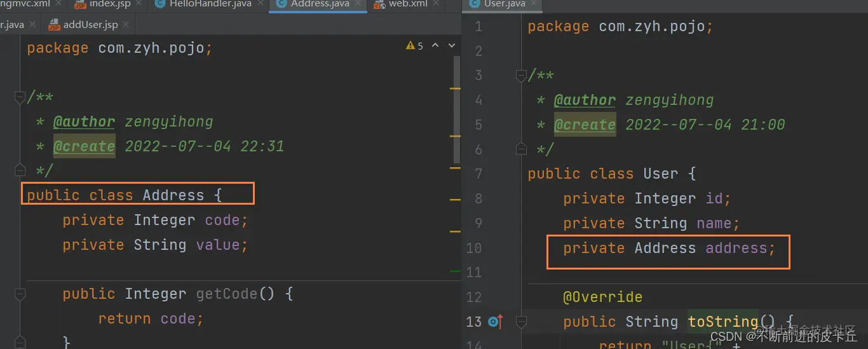The width and height of the screenshot is (868, 349).
Task: Click line number 10 in User.java gutter
Action: pyautogui.click(x=474, y=248)
